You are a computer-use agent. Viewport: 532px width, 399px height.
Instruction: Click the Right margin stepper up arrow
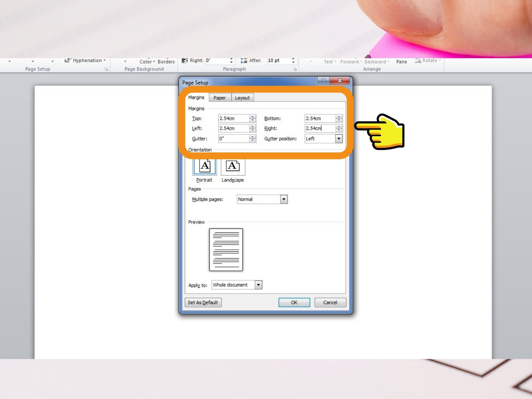point(339,127)
